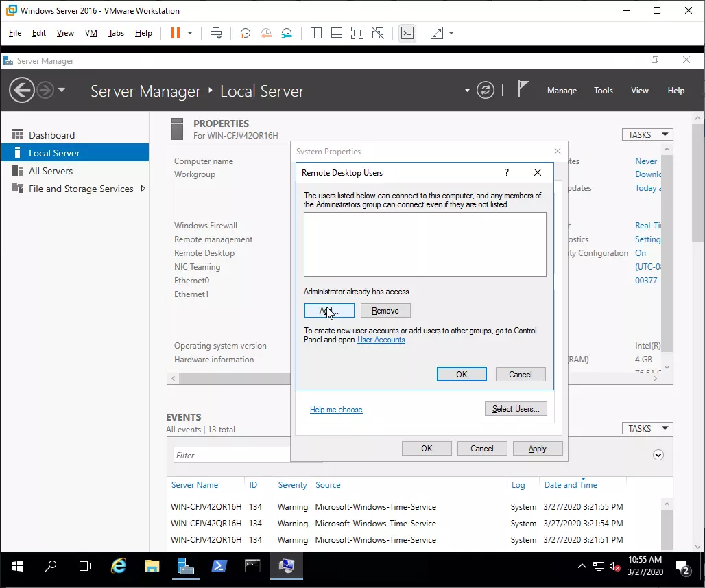Open the dropdown arrow beside the pause icon

(x=190, y=33)
